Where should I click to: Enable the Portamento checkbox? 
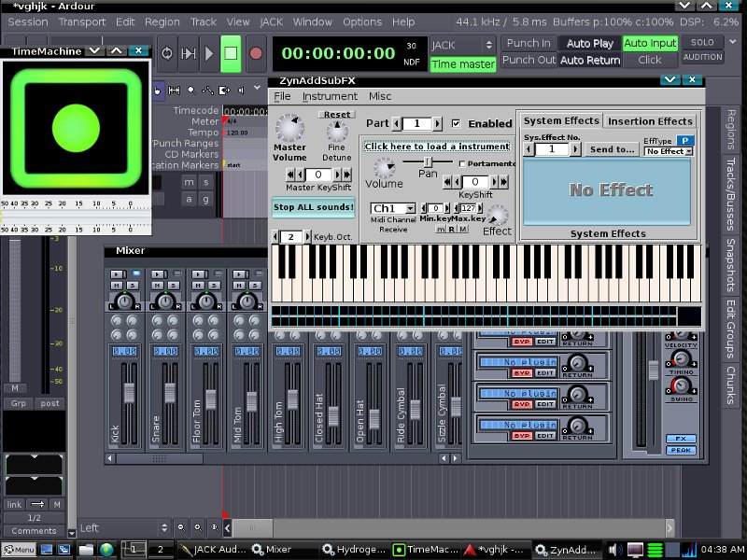461,164
